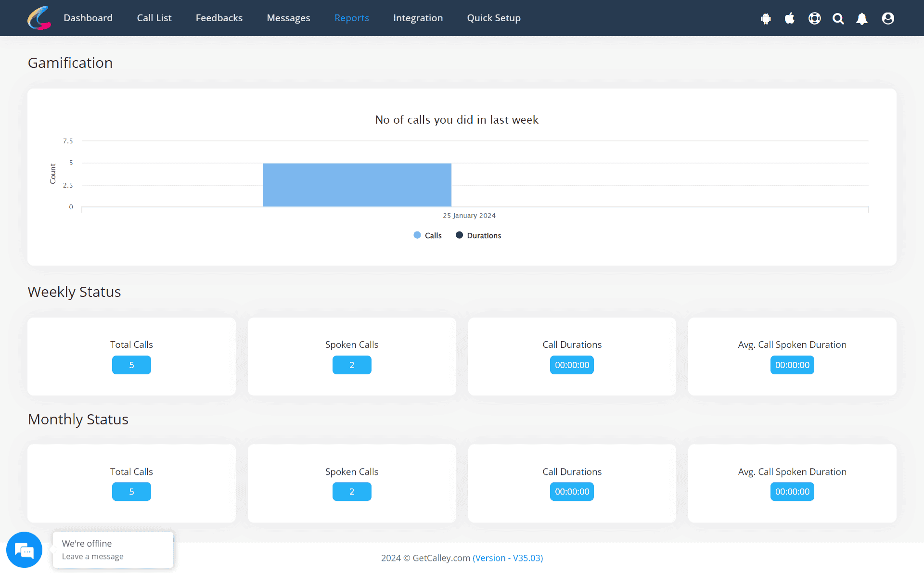This screenshot has height=574, width=924.
Task: Click the weekly Total Calls count badge
Action: (131, 365)
